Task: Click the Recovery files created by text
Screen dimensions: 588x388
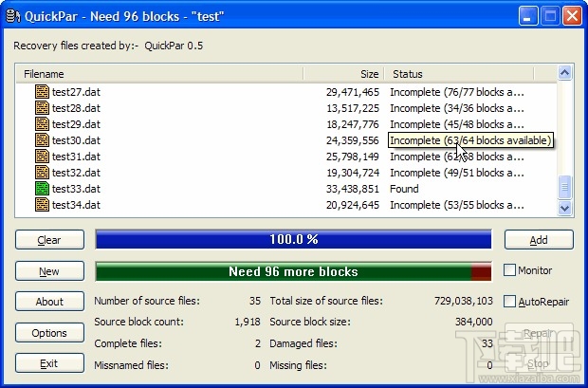Action: 76,46
